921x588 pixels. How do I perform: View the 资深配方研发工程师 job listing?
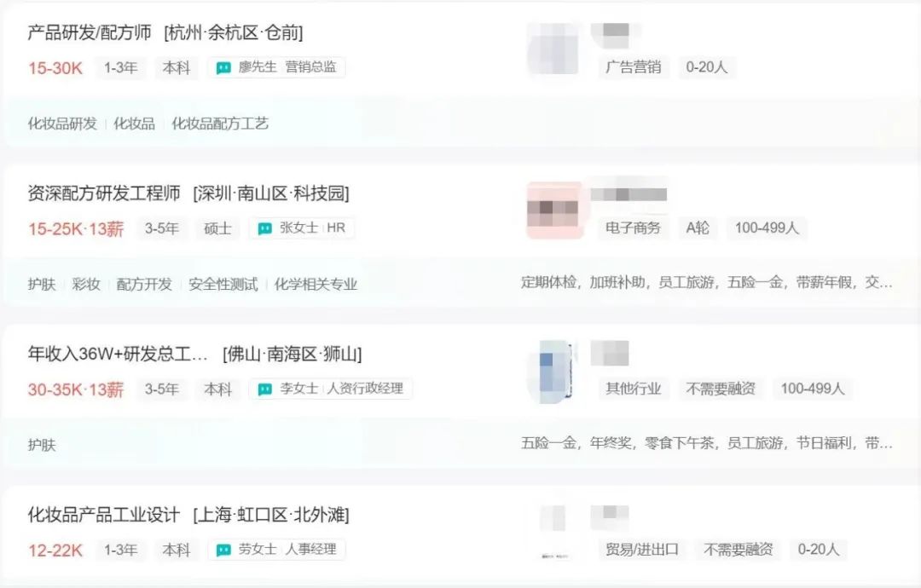click(x=104, y=193)
